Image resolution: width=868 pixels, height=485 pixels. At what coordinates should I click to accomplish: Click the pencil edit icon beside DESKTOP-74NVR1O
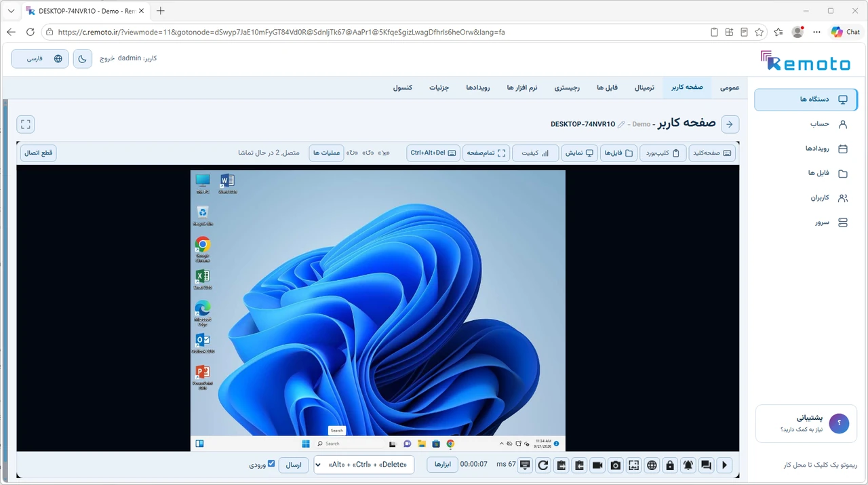coord(621,125)
